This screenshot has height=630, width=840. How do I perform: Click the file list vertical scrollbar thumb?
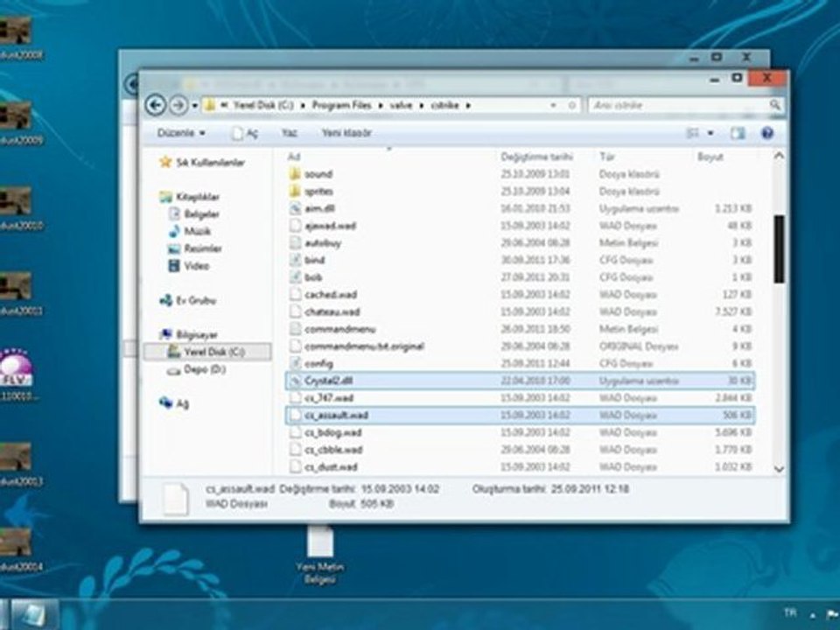coord(779,249)
